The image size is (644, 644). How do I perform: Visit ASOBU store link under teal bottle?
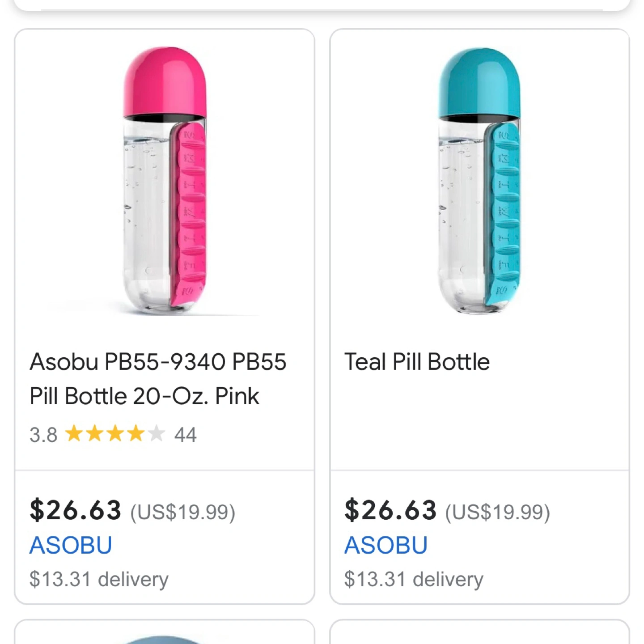point(386,545)
